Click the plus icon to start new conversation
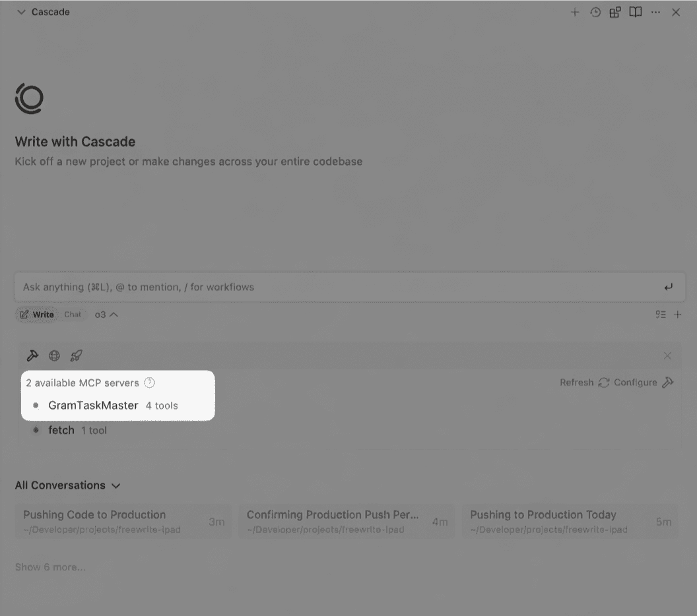Screen dimensions: 697x616 (575, 12)
